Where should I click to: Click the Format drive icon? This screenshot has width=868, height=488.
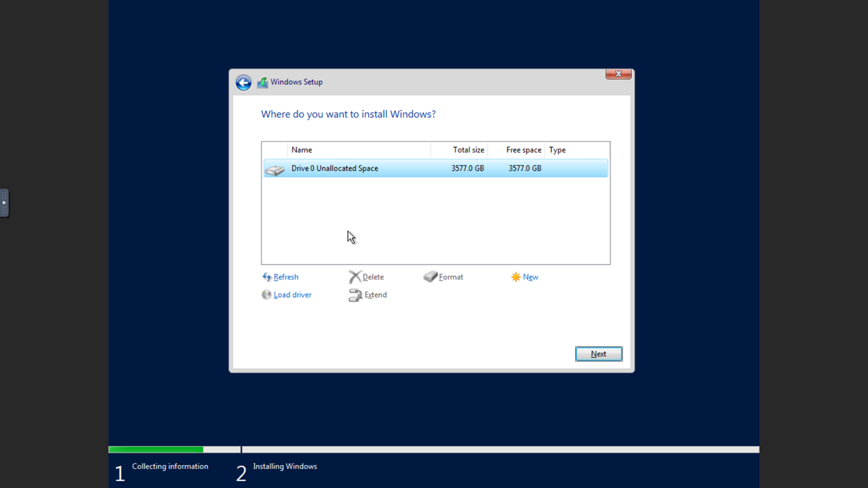[x=431, y=277]
